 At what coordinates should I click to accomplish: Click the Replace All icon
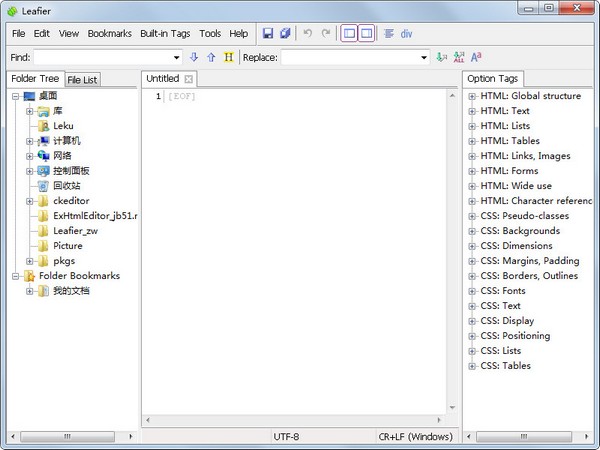[459, 57]
